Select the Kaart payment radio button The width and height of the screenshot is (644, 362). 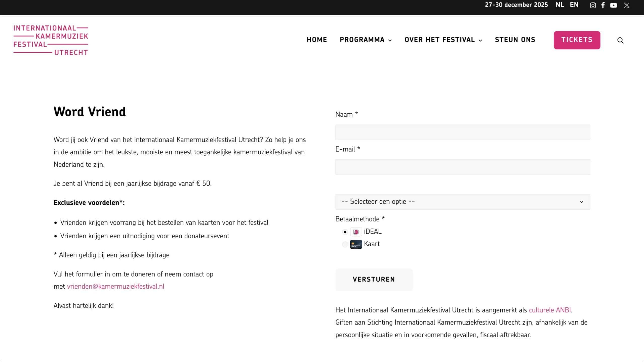point(345,244)
